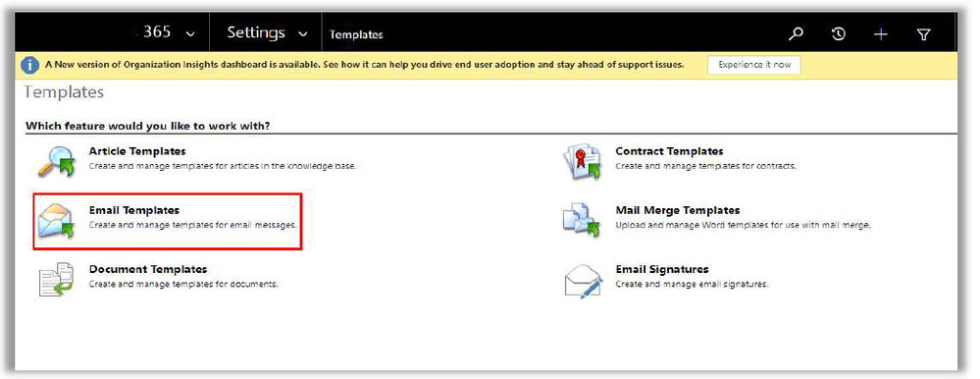Open the advanced find funnel icon
Viewport: 980px width, 379px height.
(x=924, y=34)
